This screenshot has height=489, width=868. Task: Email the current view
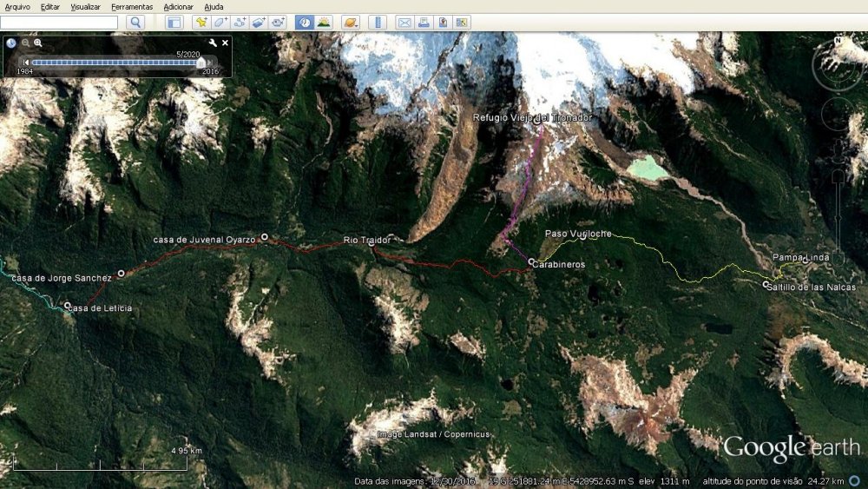point(404,23)
